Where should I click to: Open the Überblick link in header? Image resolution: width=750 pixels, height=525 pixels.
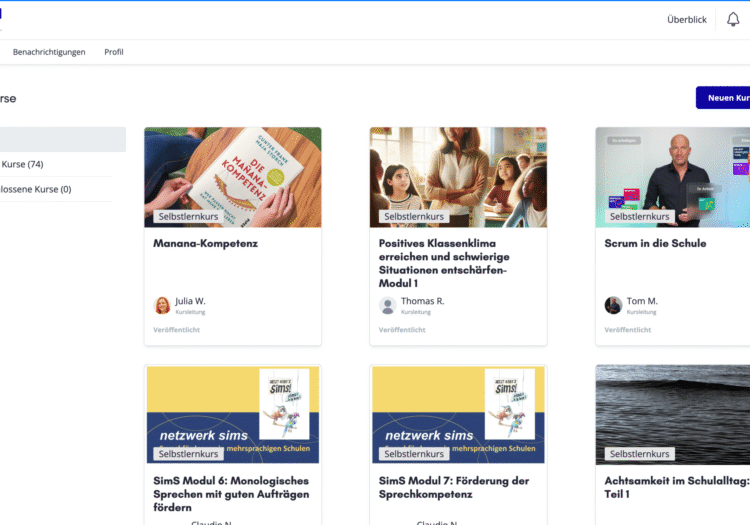pyautogui.click(x=686, y=20)
